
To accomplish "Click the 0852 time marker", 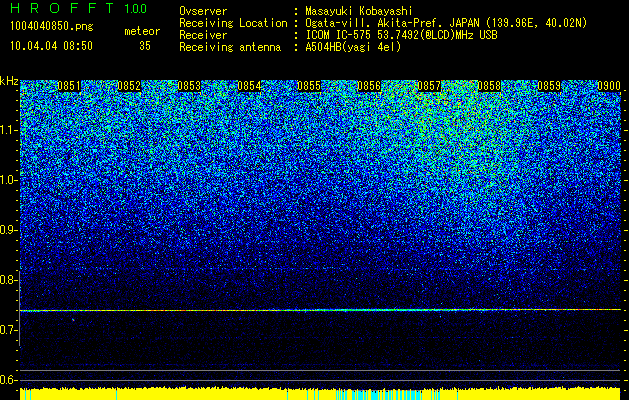I will pyautogui.click(x=129, y=86).
